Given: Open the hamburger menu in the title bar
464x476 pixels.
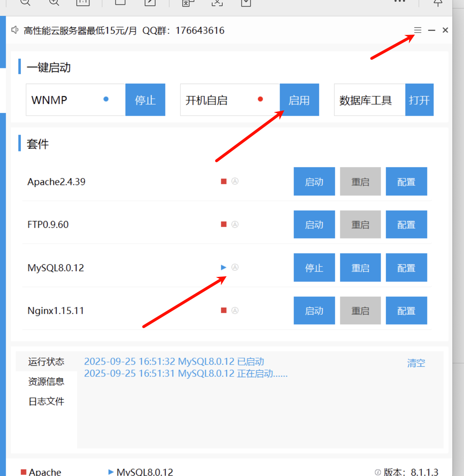Looking at the screenshot, I should click(417, 30).
